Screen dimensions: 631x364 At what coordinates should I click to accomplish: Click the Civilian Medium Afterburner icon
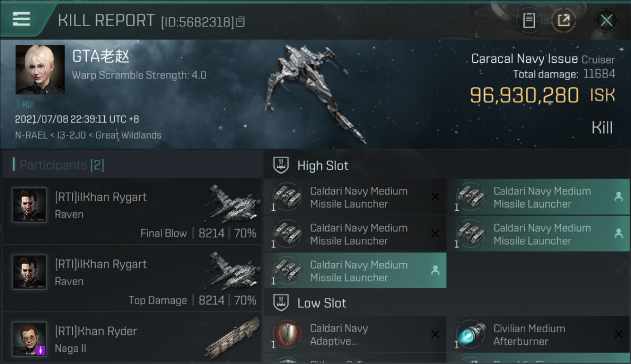(471, 335)
